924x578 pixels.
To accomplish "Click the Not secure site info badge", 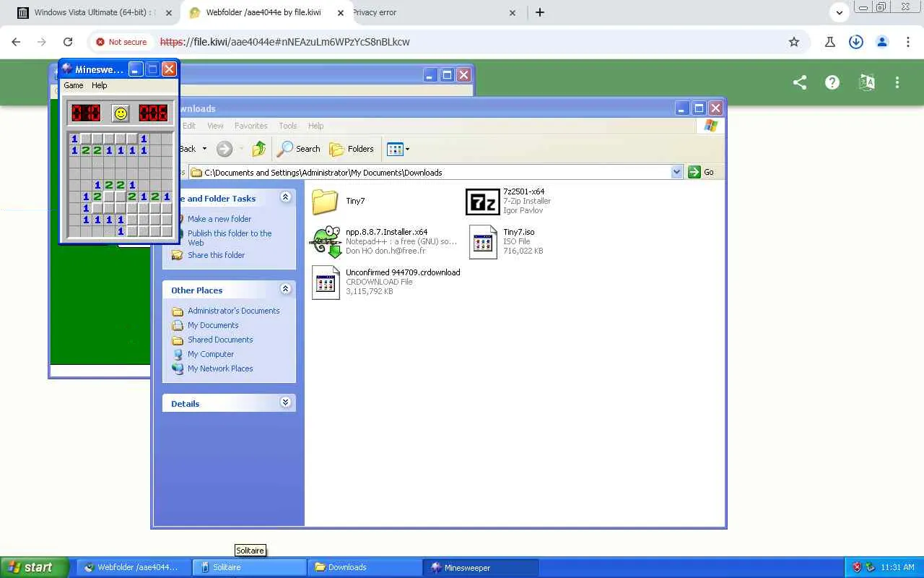I will [121, 42].
